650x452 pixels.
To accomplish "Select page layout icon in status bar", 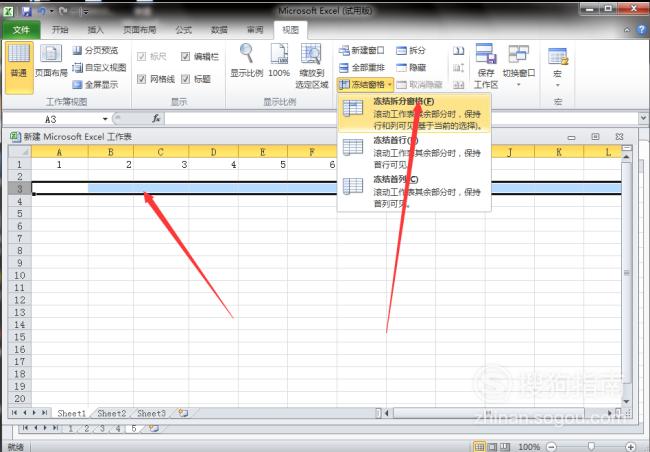I will [492, 447].
